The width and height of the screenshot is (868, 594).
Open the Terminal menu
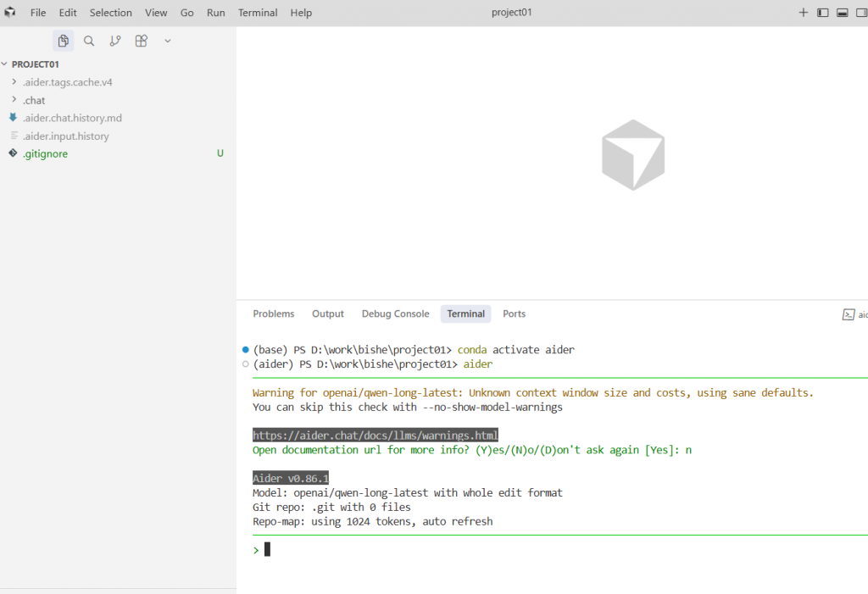point(257,13)
